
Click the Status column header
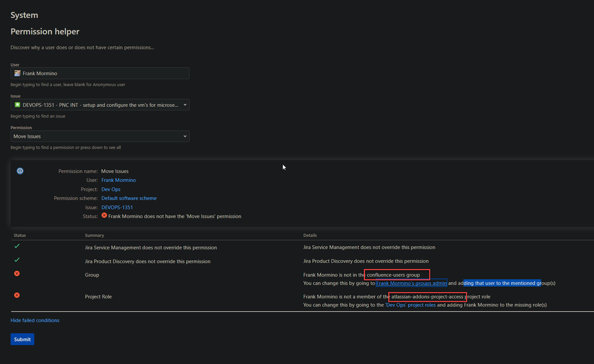point(20,235)
